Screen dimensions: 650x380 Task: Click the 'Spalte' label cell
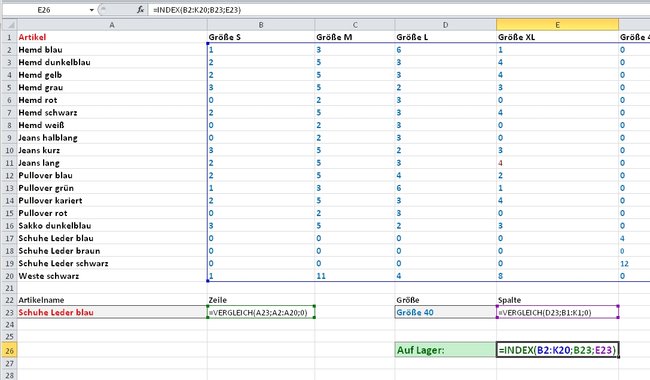click(557, 300)
